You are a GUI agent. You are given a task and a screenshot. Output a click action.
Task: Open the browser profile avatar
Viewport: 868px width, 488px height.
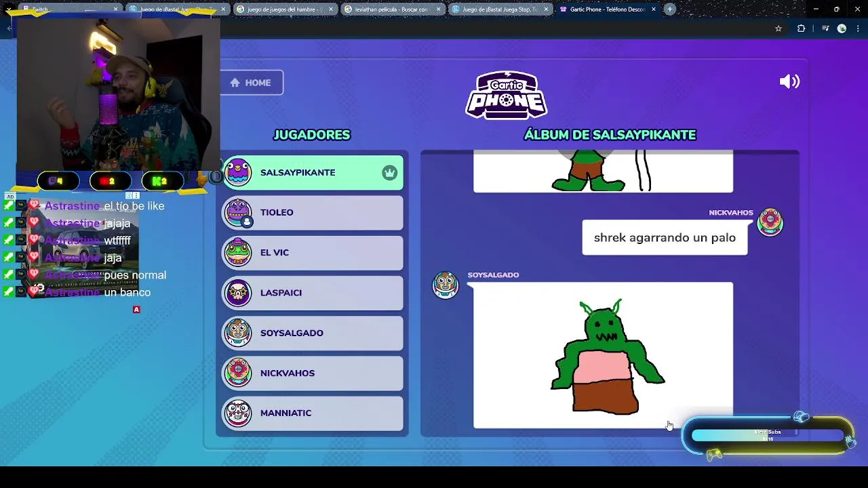coord(842,28)
